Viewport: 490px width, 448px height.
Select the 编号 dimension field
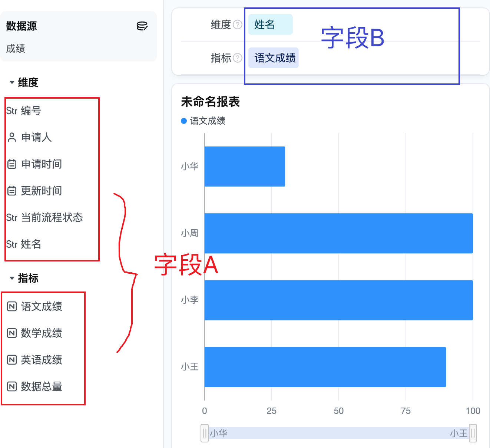coord(31,111)
